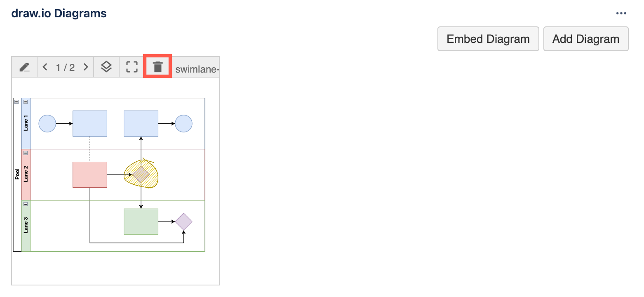The width and height of the screenshot is (644, 297).
Task: Click the Add Diagram button
Action: pos(586,39)
